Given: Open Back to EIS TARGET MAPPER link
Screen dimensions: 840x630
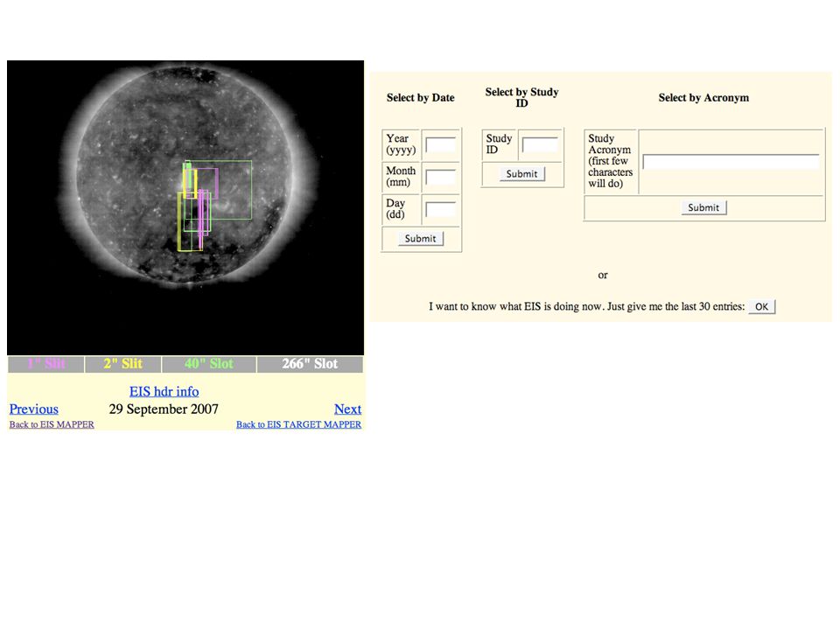Looking at the screenshot, I should pyautogui.click(x=298, y=424).
